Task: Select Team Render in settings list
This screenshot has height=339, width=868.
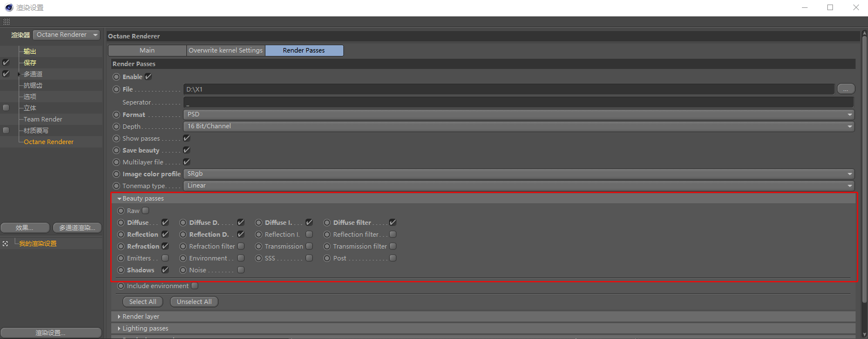Action: (x=43, y=119)
